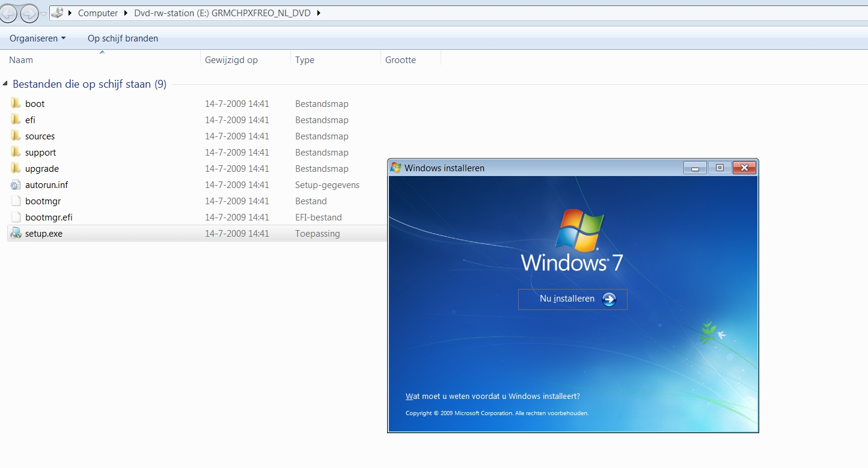Sort by the Grootte column header
Viewport: 868px width, 468px height.
[x=411, y=60]
